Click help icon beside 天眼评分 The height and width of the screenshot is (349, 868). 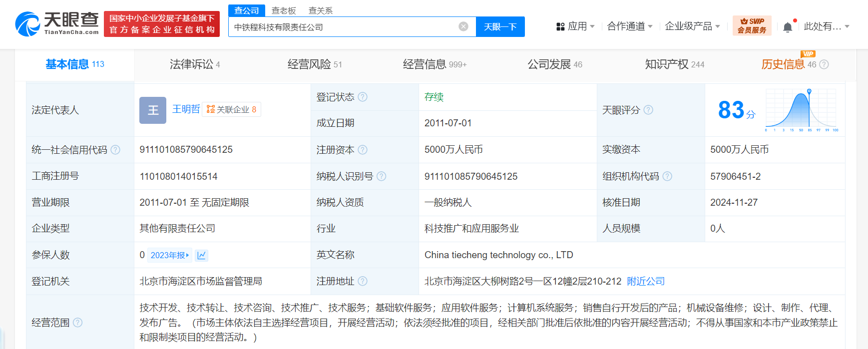pos(648,110)
